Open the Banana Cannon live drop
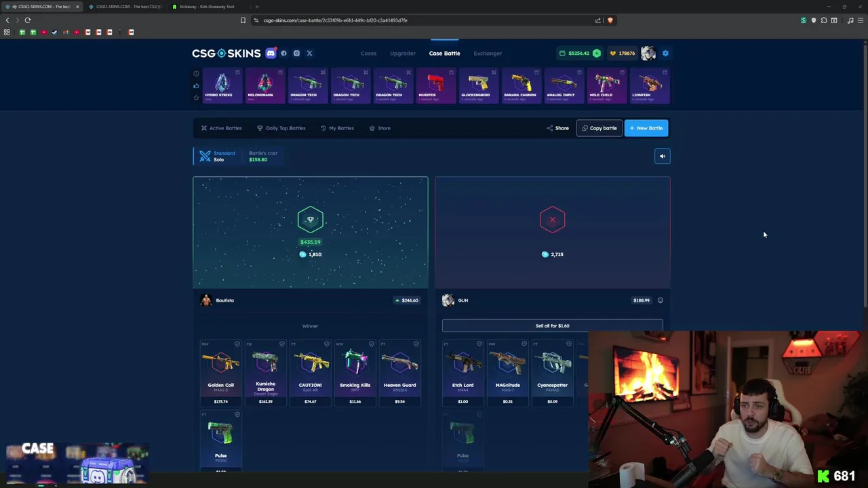The width and height of the screenshot is (868, 488). coord(521,85)
